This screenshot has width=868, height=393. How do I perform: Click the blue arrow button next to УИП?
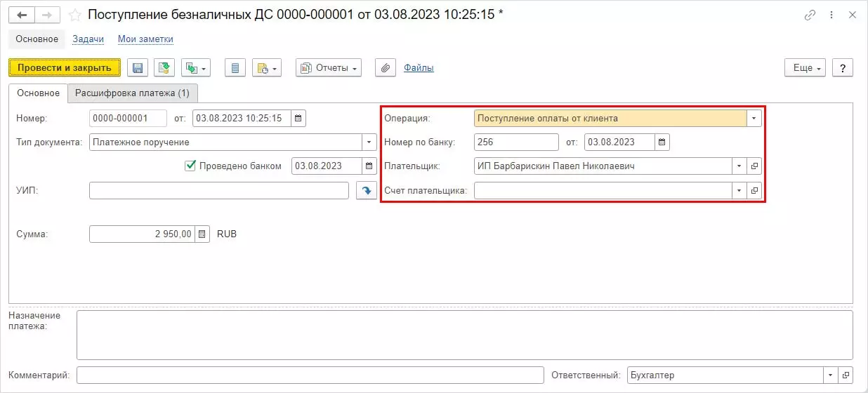(x=367, y=190)
